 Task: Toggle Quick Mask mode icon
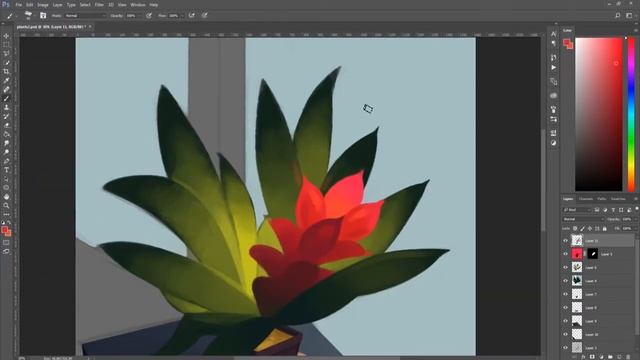[6, 242]
